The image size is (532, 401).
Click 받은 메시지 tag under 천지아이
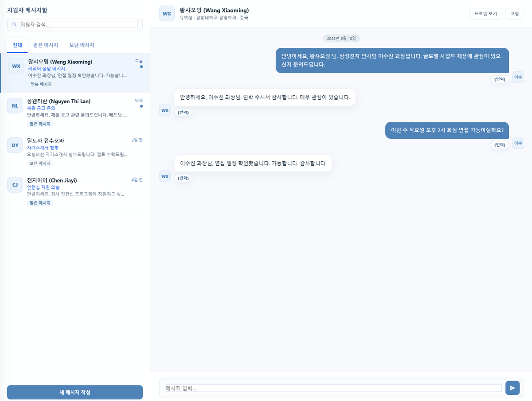pos(40,202)
